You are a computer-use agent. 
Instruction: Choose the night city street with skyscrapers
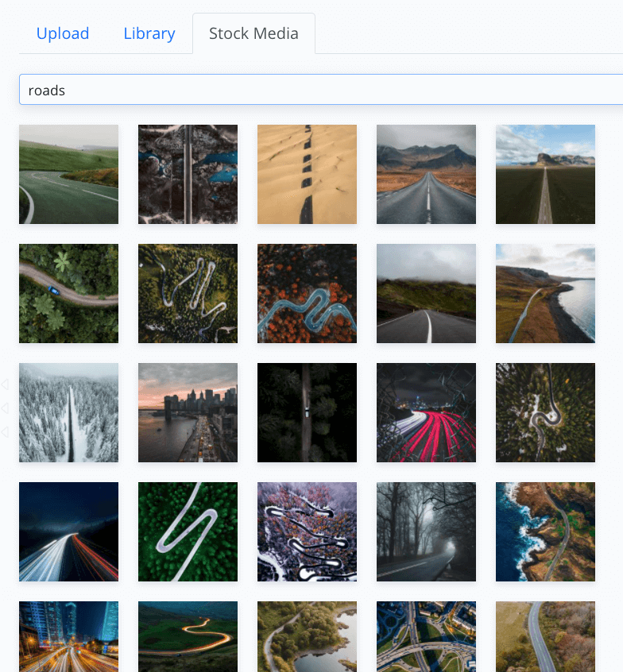tap(68, 637)
